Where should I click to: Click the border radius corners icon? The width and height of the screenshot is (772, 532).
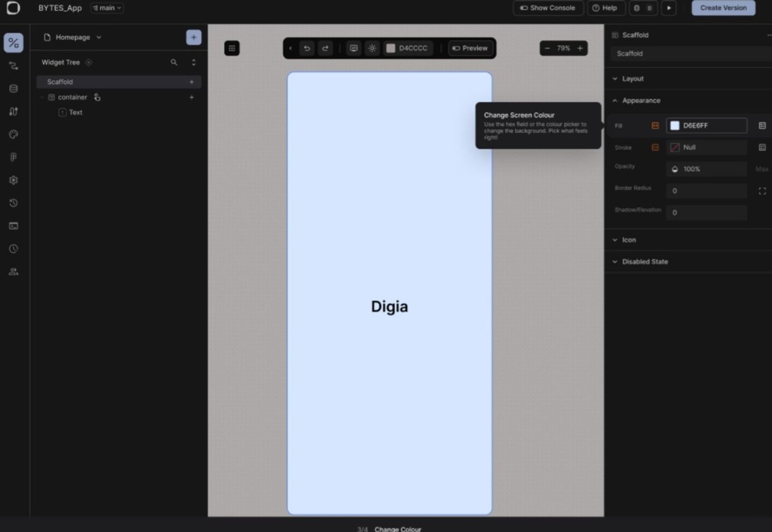762,191
